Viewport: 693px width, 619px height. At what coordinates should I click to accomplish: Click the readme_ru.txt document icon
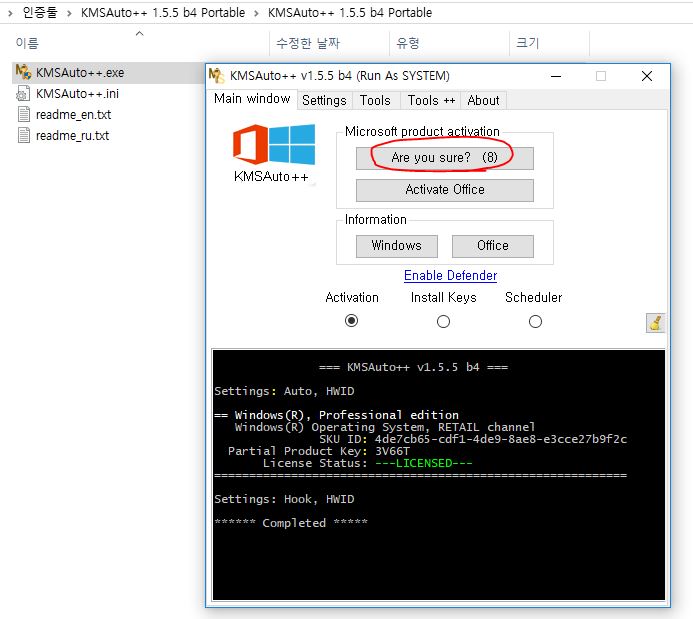tap(24, 135)
